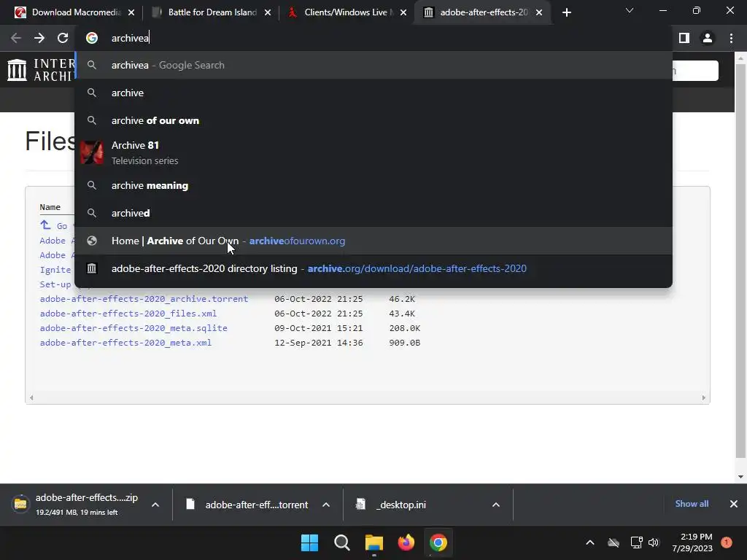Image resolution: width=747 pixels, height=560 pixels.
Task: Show hidden system tray icons
Action: point(589,542)
